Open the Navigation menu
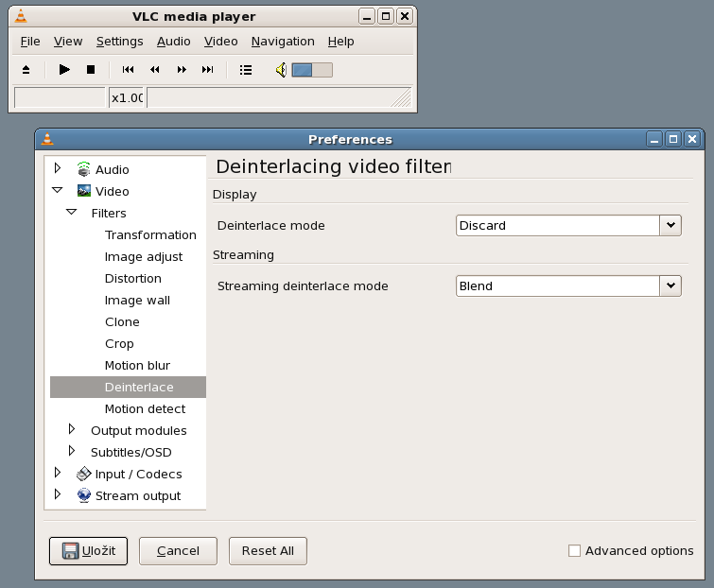 point(283,42)
